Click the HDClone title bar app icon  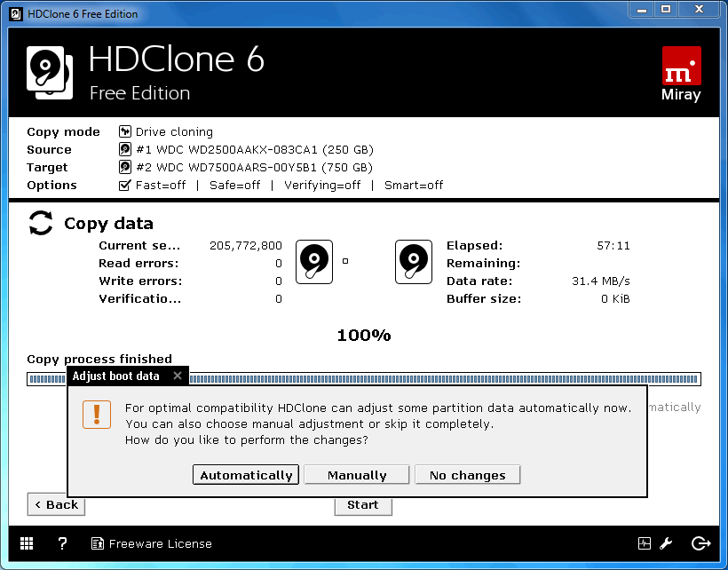point(16,14)
